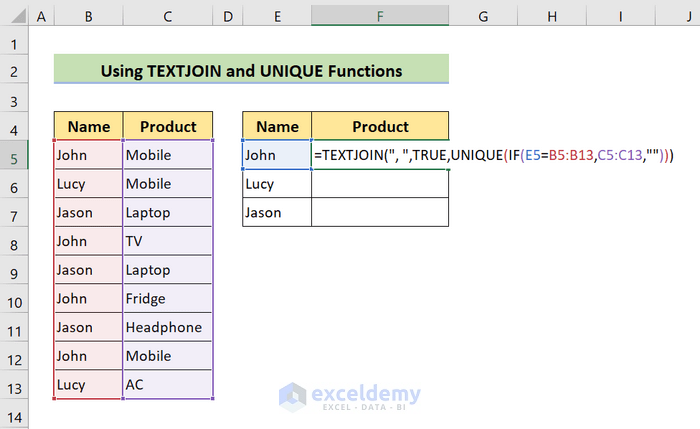Click empty Product cell beside Jason
Screen dimensions: 700x429
(380, 212)
